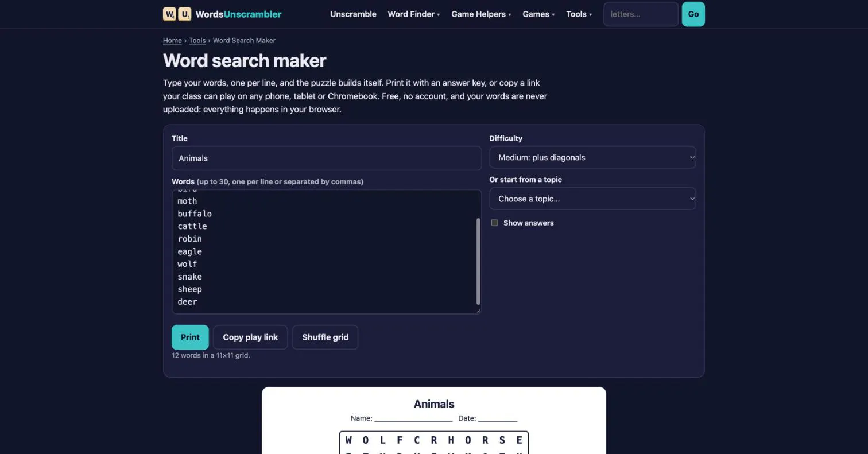Go to the Home breadcrumb link
This screenshot has width=868, height=454.
172,40
